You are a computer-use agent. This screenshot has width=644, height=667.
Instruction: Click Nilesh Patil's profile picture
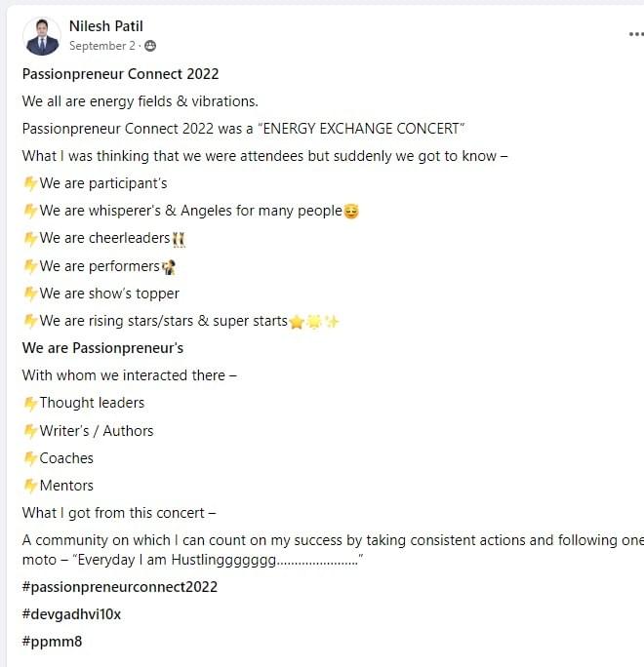click(x=42, y=35)
